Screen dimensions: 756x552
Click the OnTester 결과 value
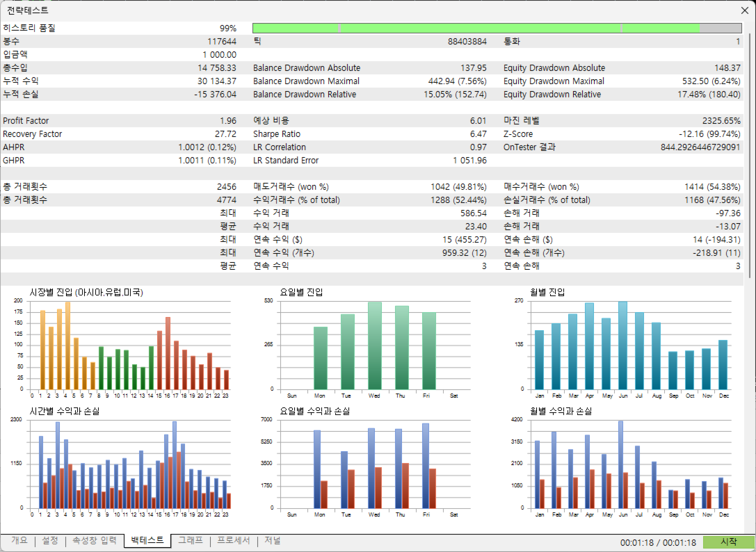coord(700,147)
